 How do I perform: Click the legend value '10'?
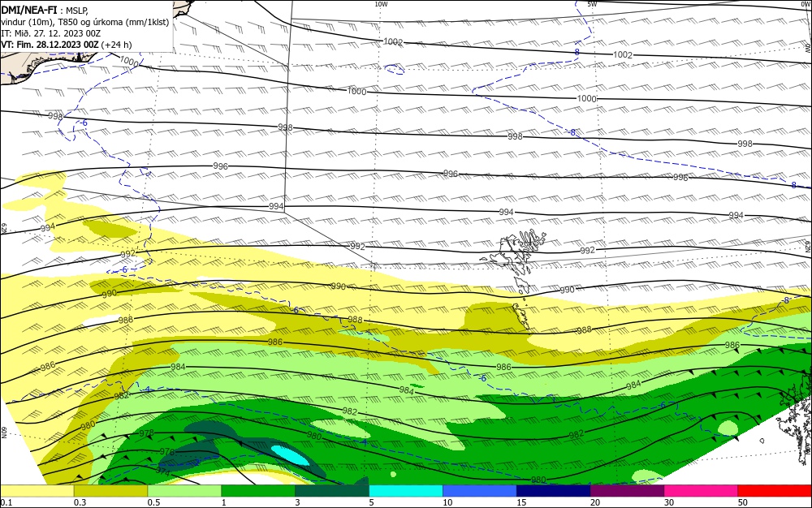point(447,503)
